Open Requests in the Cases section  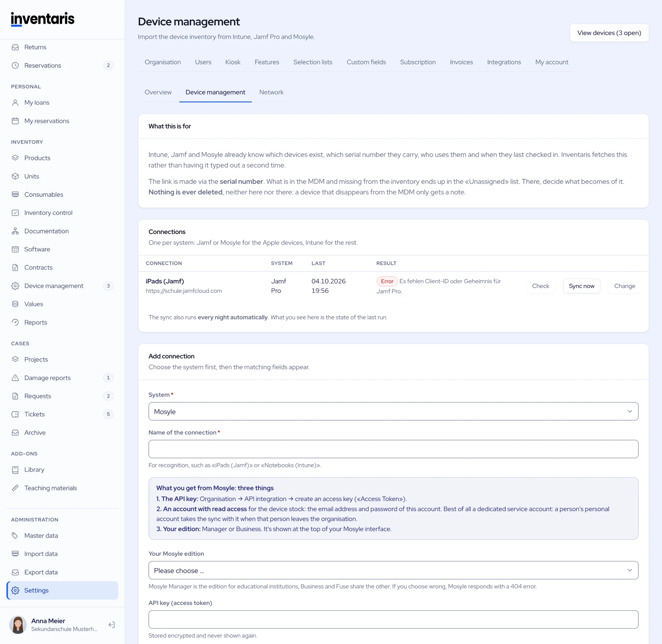(x=62, y=396)
